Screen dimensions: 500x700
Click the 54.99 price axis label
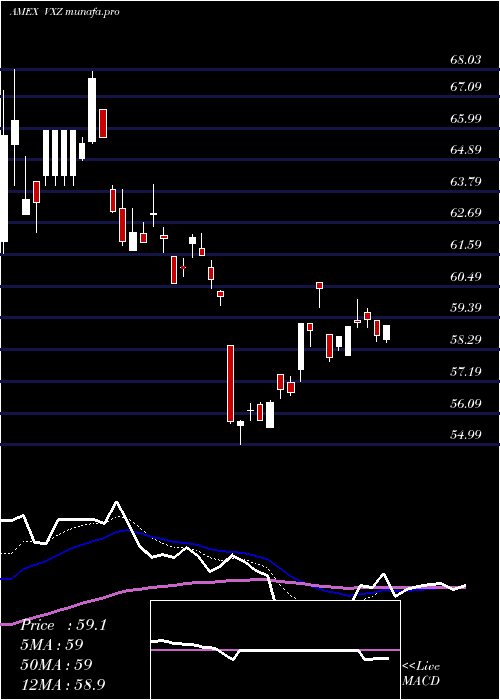click(x=466, y=434)
